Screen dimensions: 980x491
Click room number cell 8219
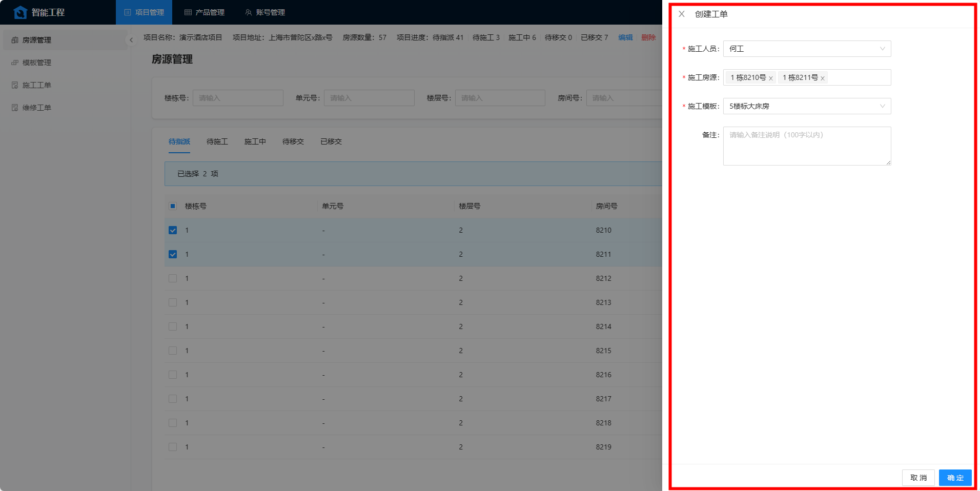603,447
